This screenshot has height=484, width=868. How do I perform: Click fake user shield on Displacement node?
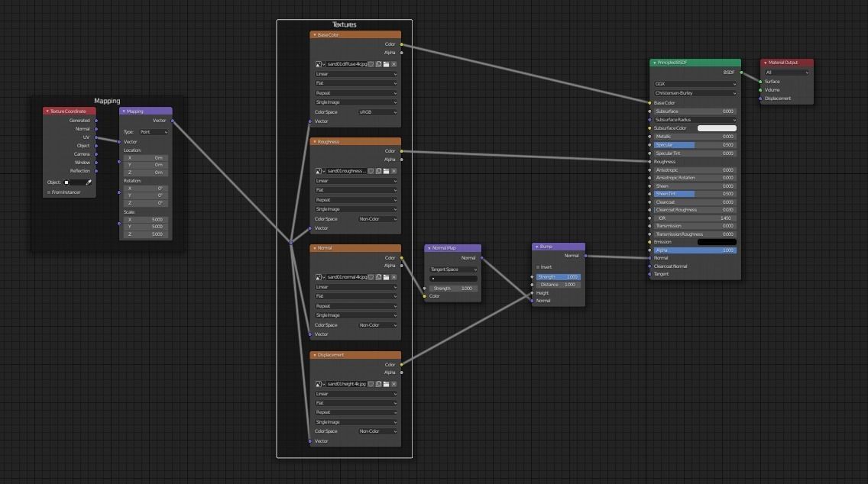[x=371, y=384]
